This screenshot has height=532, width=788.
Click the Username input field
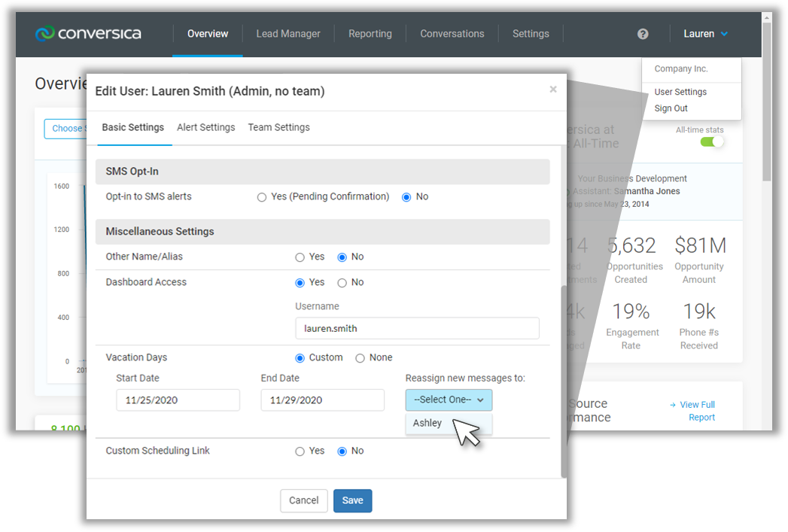[417, 329]
